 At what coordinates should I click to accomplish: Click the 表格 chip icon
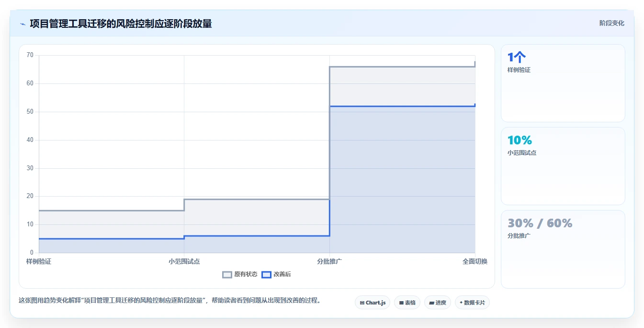[401, 303]
